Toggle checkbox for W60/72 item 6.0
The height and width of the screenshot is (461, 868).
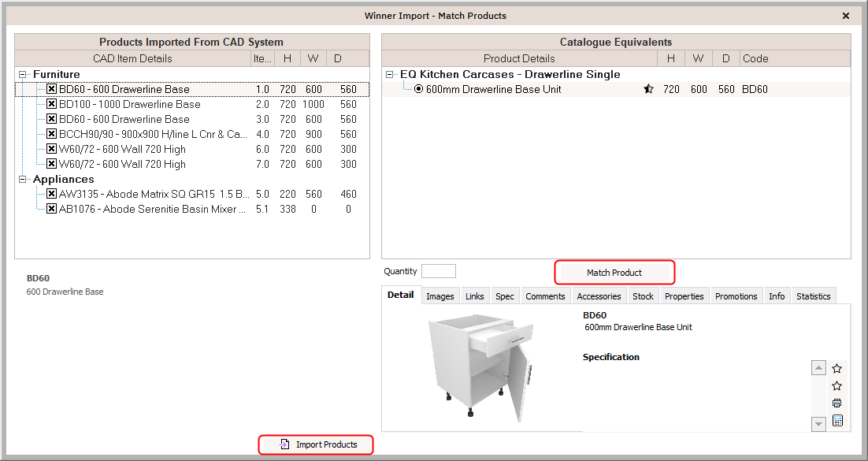pyautogui.click(x=51, y=149)
